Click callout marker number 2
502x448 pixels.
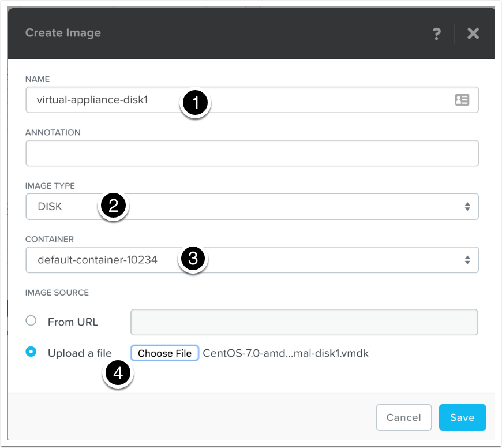[113, 206]
